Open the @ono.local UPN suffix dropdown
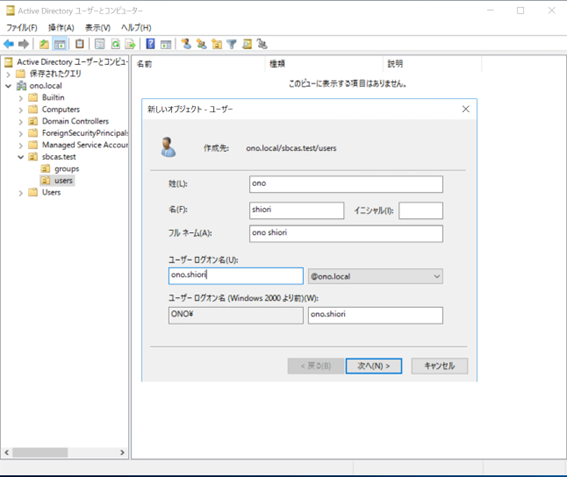Image resolution: width=567 pixels, height=477 pixels. [x=375, y=276]
